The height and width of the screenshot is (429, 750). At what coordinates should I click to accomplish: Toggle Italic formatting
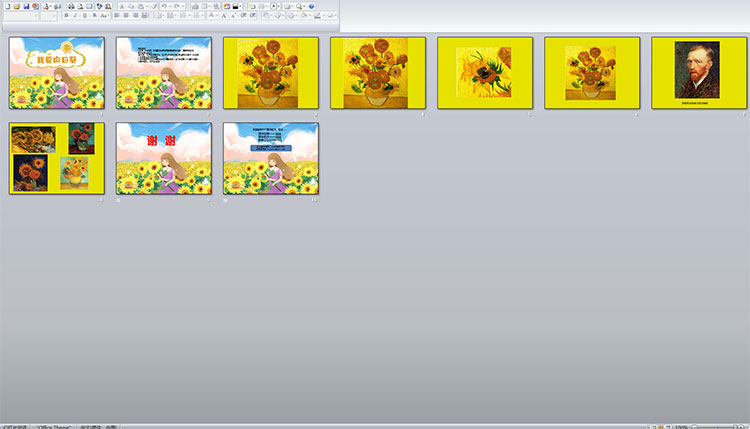pyautogui.click(x=75, y=15)
